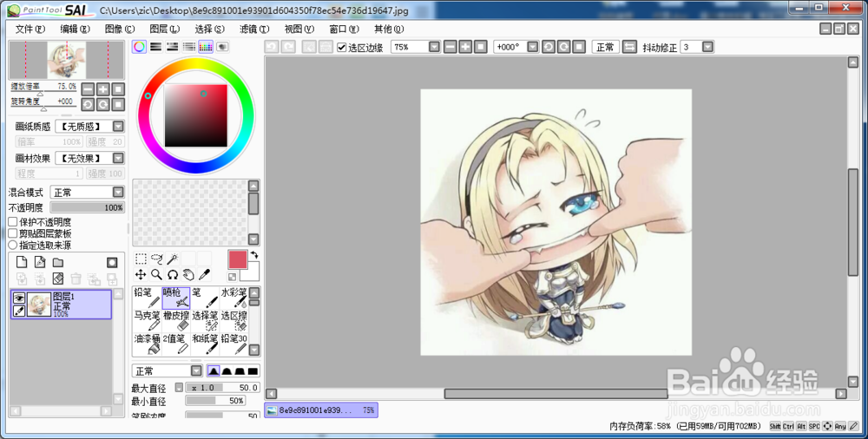The image size is (868, 439).
Task: Zoom in the canvas in top toolbar
Action: point(465,47)
